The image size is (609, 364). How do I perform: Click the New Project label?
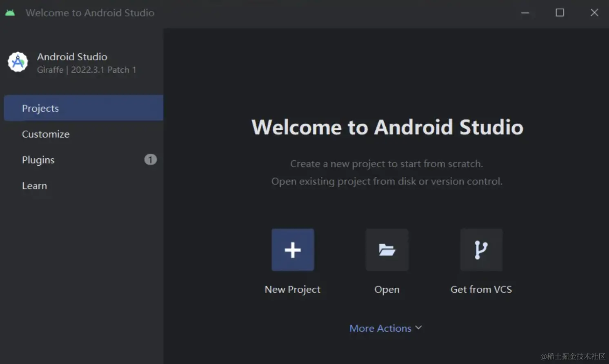coord(293,289)
